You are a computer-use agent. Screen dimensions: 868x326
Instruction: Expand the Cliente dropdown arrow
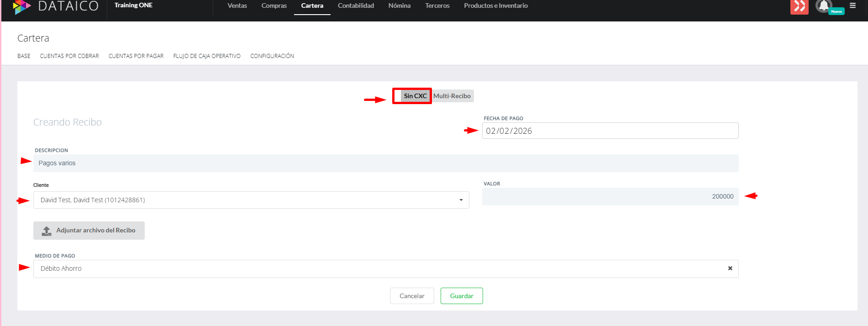461,200
